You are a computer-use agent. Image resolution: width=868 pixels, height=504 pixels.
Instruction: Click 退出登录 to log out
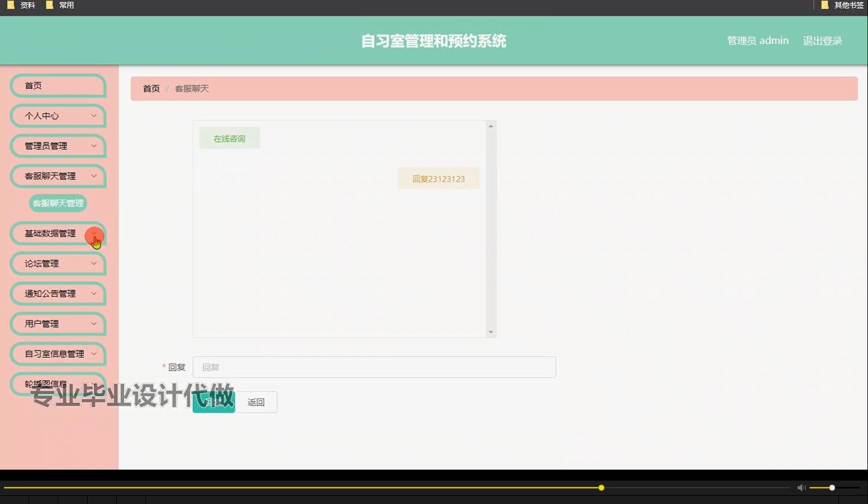pos(822,40)
